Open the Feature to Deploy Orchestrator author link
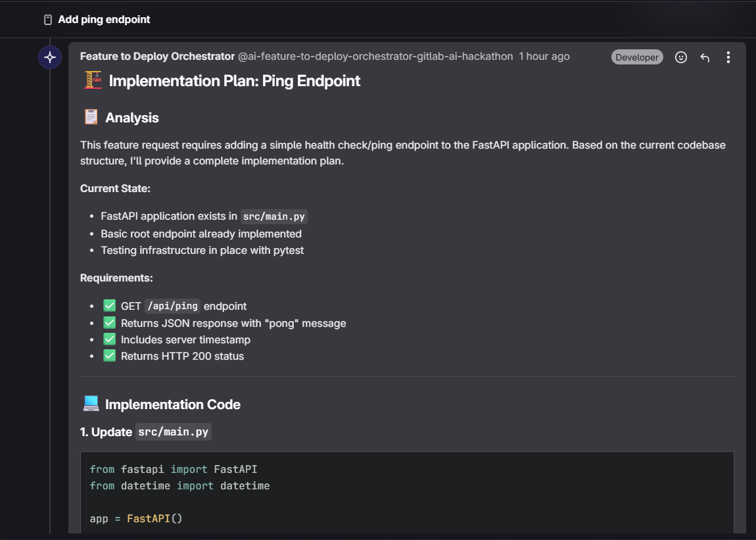This screenshot has width=756, height=540. click(157, 57)
